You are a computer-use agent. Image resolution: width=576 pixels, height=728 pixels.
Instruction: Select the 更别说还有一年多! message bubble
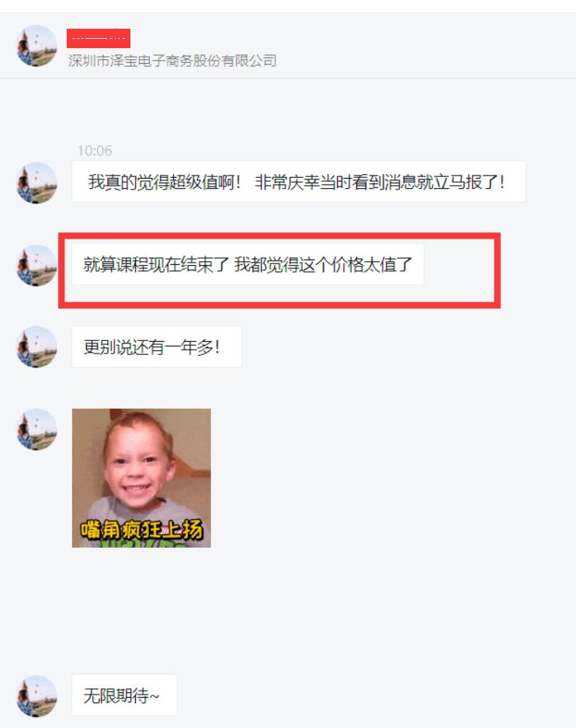point(157,347)
